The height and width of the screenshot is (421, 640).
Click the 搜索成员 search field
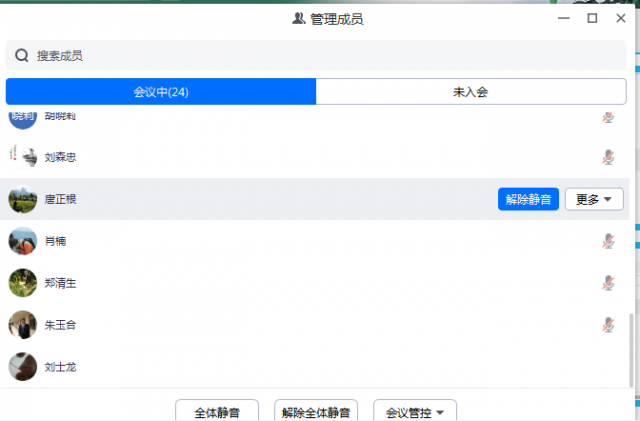[320, 56]
